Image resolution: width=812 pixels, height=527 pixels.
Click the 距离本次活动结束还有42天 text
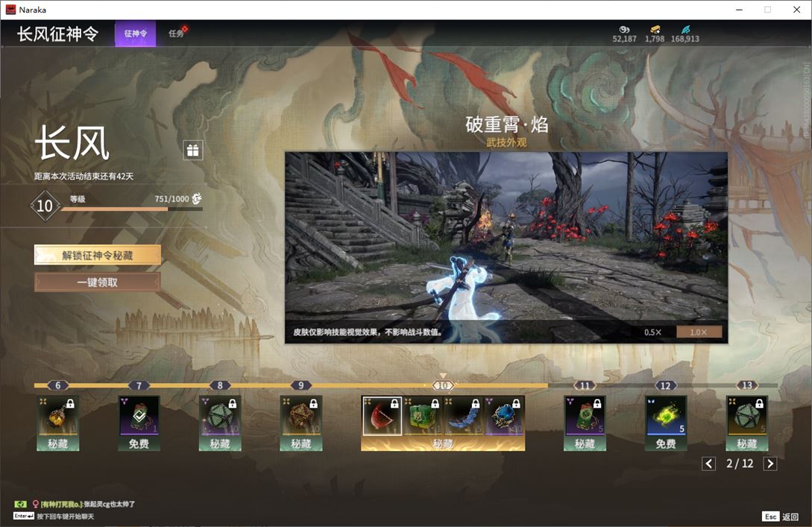point(84,176)
